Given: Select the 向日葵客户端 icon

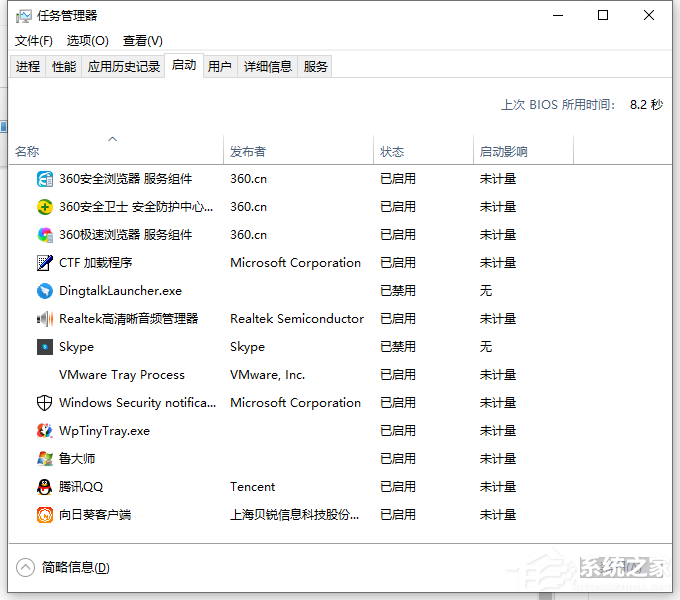Looking at the screenshot, I should click(x=45, y=515).
